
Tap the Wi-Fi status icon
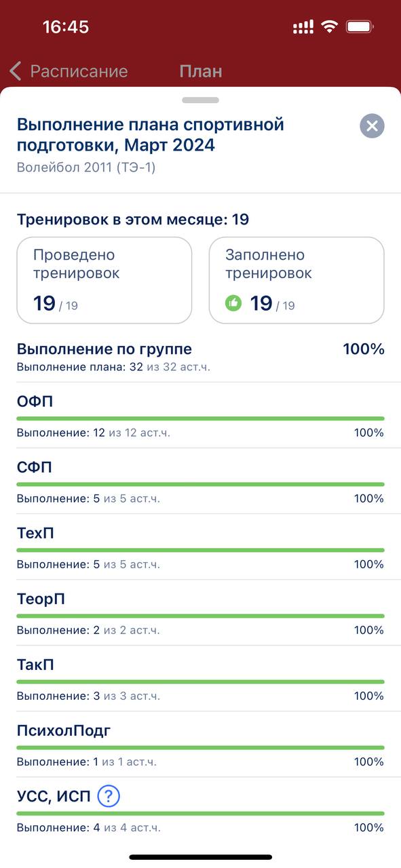330,27
